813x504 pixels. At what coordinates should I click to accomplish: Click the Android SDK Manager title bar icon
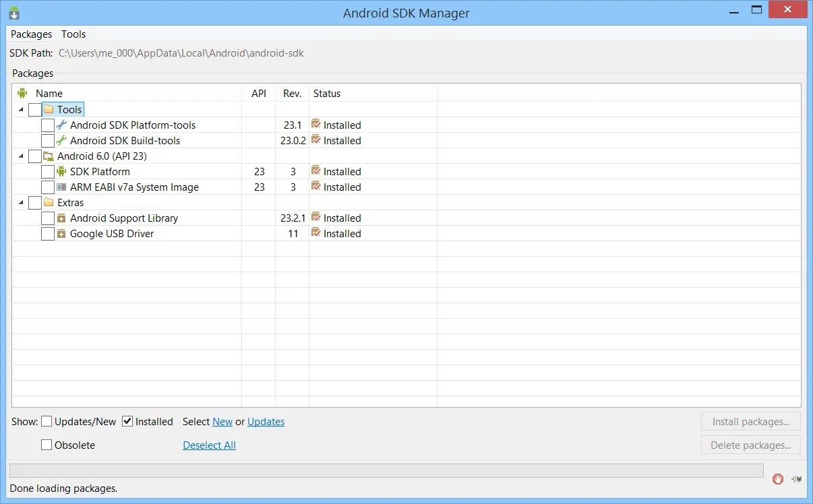point(14,13)
